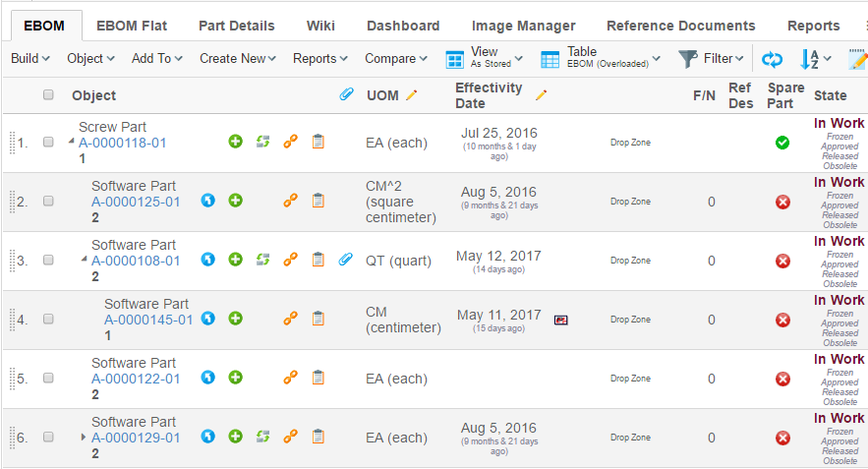Open the Image Manager tab

pyautogui.click(x=523, y=26)
